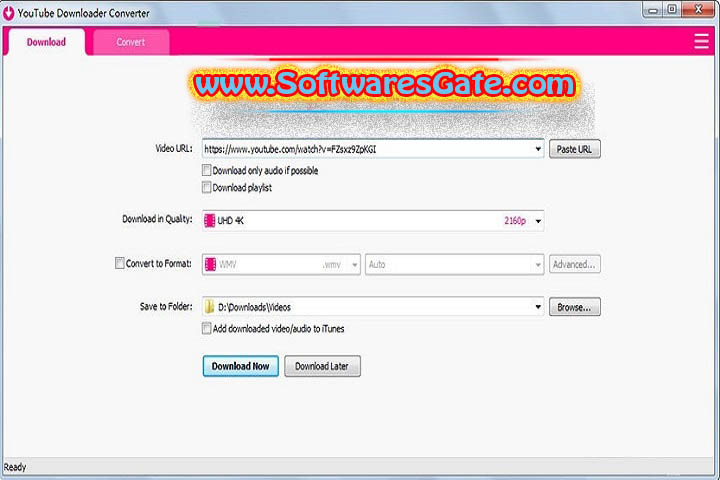Switch to the Download tab
Screen dimensions: 720x480
(46, 42)
